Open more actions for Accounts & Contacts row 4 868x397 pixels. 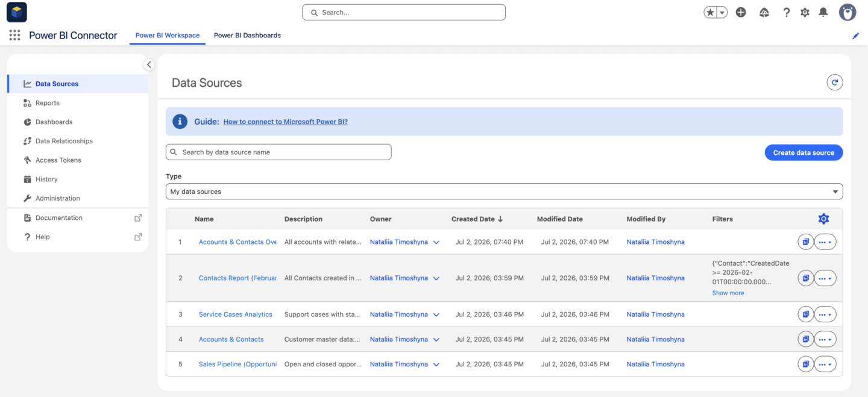[825, 339]
